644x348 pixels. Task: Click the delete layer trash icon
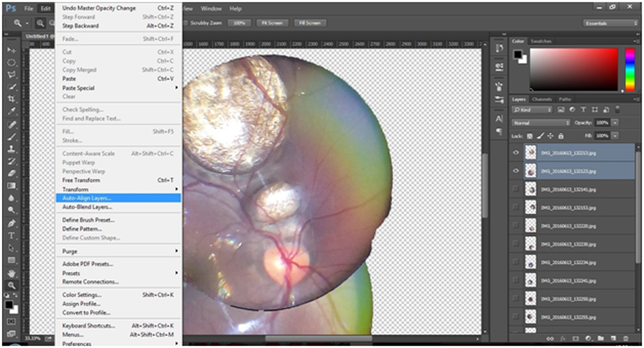click(626, 338)
